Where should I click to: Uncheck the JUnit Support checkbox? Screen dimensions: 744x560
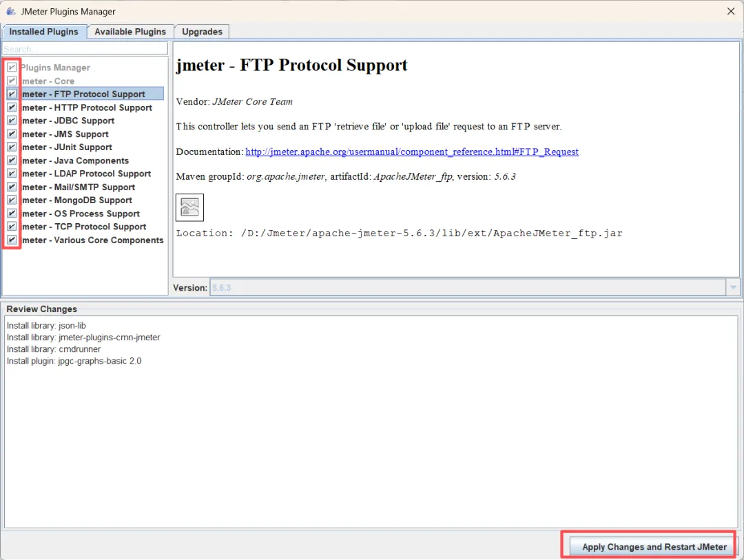click(x=12, y=147)
